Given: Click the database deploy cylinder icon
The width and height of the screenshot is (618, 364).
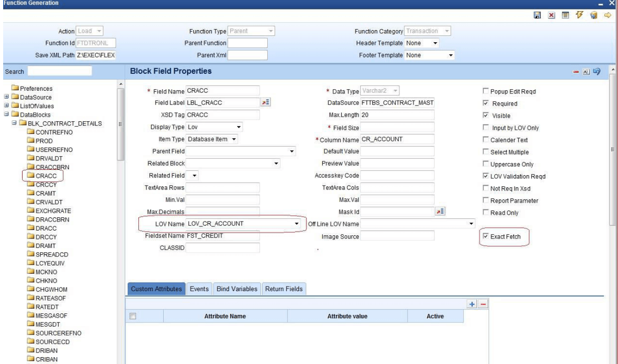Looking at the screenshot, I should (594, 15).
